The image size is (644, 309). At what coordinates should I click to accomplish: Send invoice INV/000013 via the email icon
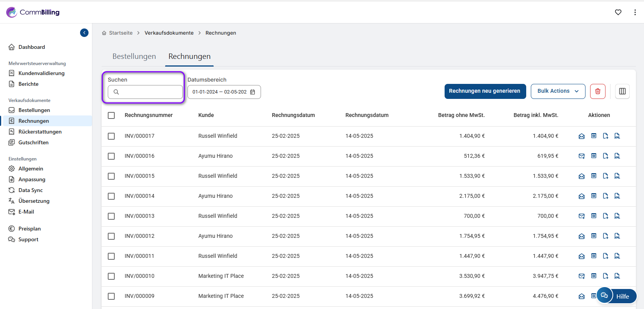click(x=582, y=216)
